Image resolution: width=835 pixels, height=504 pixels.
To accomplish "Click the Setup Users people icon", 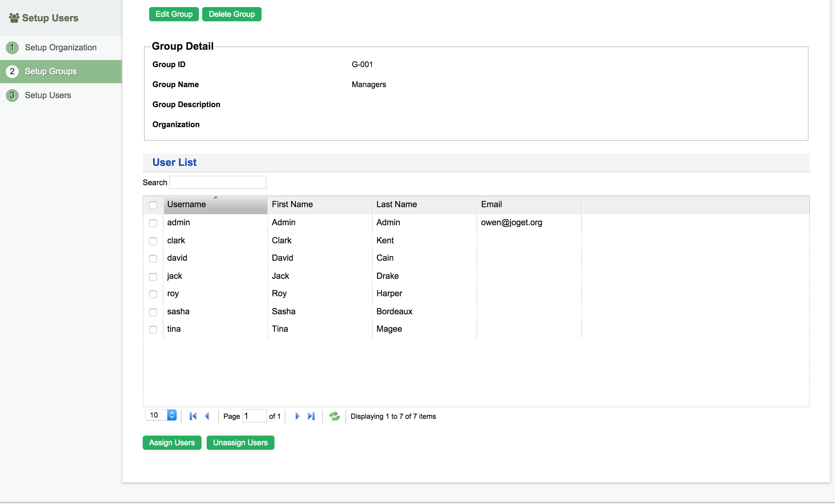I will click(14, 18).
